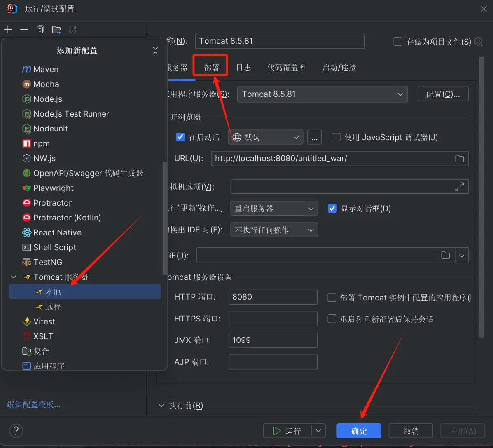Click the AJP 端口 field
Image resolution: width=493 pixels, height=448 pixels.
pos(273,362)
